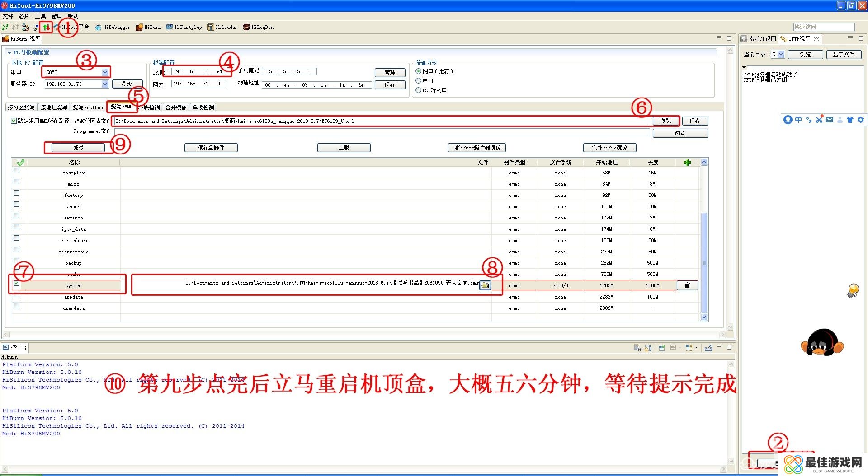The image size is (868, 476).
Task: Expand the COM3 serial port dropdown
Action: [105, 72]
